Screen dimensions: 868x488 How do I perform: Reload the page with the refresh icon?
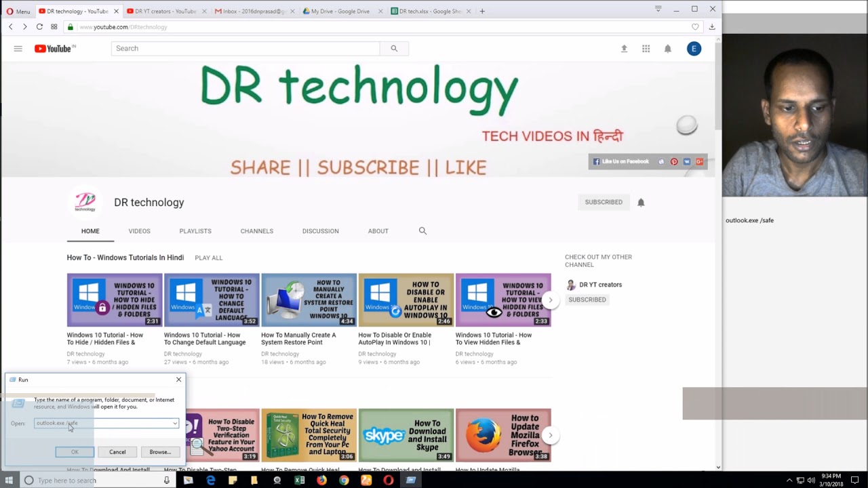pos(39,27)
